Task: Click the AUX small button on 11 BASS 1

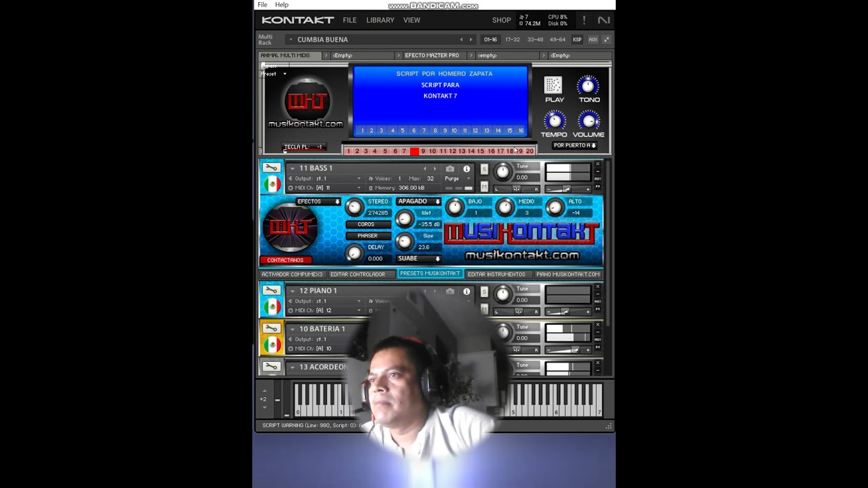Action: (x=597, y=179)
